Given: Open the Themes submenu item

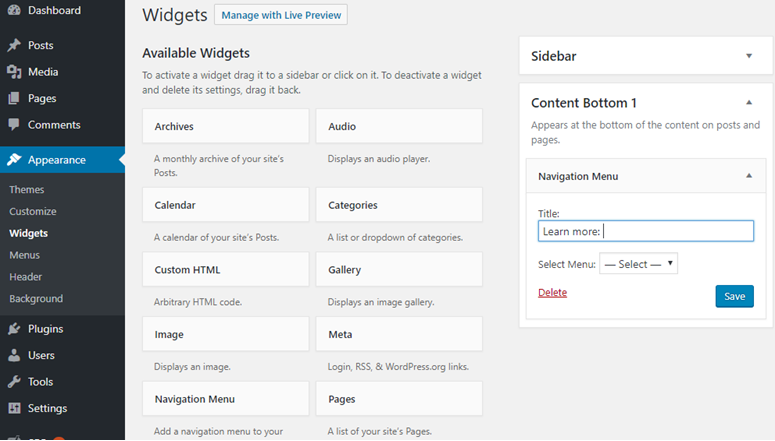Looking at the screenshot, I should pos(27,189).
